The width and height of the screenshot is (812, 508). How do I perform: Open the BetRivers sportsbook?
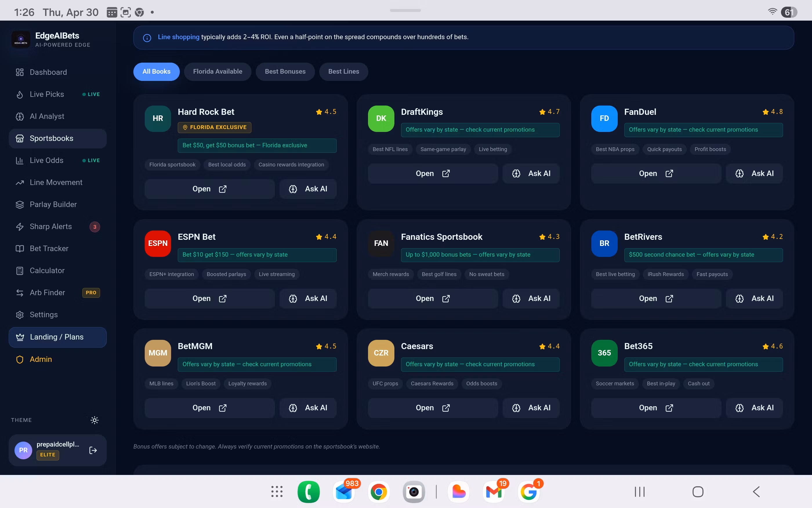[x=656, y=298]
